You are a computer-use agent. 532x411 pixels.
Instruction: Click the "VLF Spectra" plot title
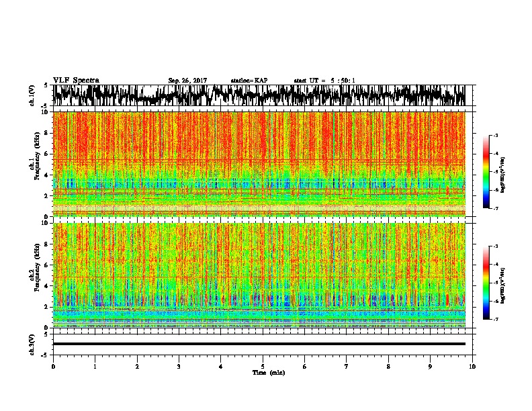[x=76, y=81]
